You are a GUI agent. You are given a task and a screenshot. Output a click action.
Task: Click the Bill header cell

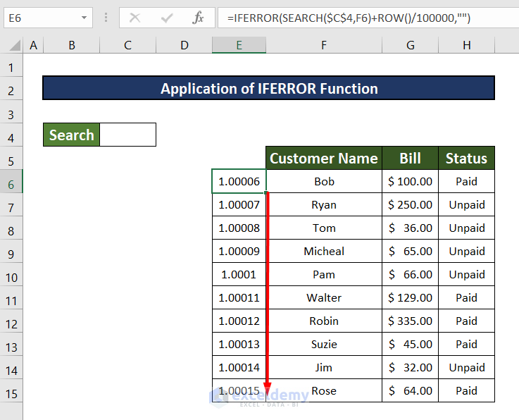(410, 159)
